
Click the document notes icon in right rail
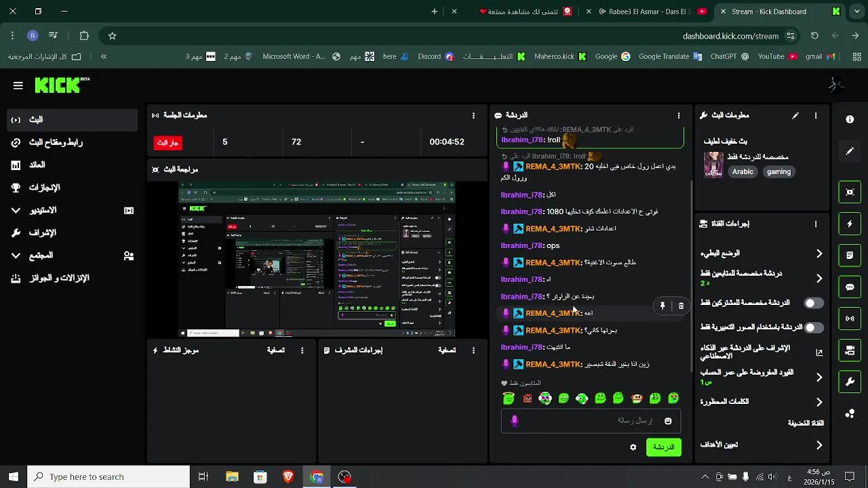850,256
